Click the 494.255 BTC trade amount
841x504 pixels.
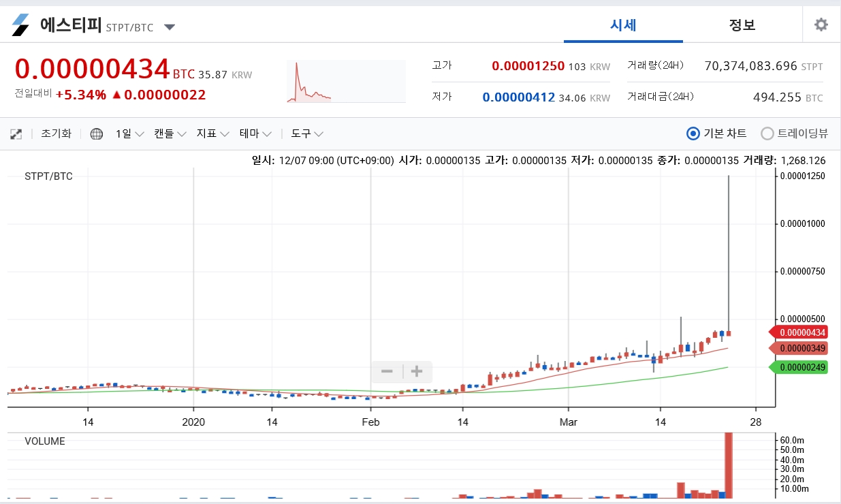point(777,97)
